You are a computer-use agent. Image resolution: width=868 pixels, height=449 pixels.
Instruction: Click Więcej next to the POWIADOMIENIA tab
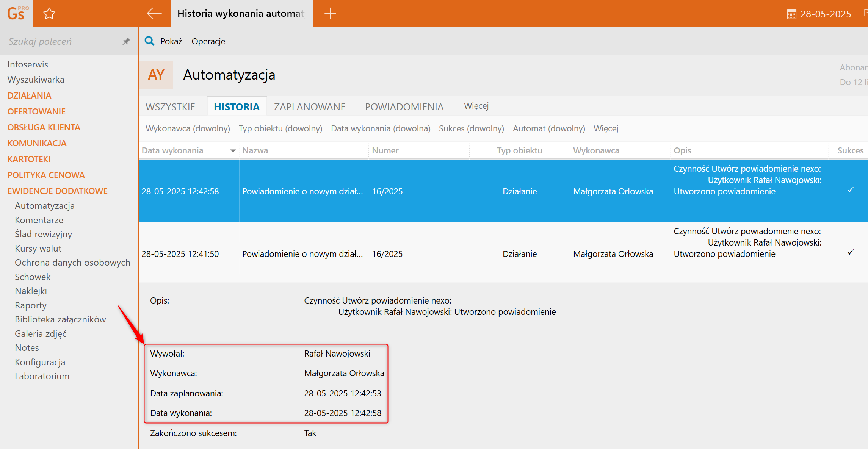tap(476, 106)
